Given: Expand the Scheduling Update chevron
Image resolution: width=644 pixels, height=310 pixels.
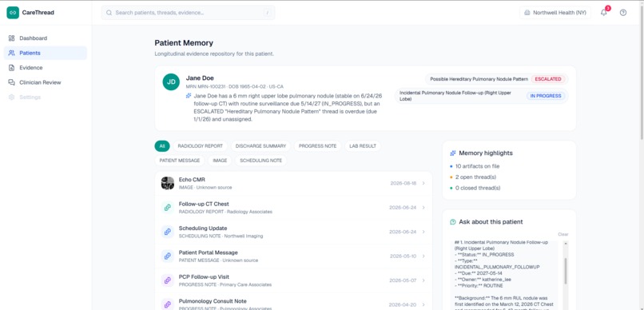Looking at the screenshot, I should coord(423,232).
